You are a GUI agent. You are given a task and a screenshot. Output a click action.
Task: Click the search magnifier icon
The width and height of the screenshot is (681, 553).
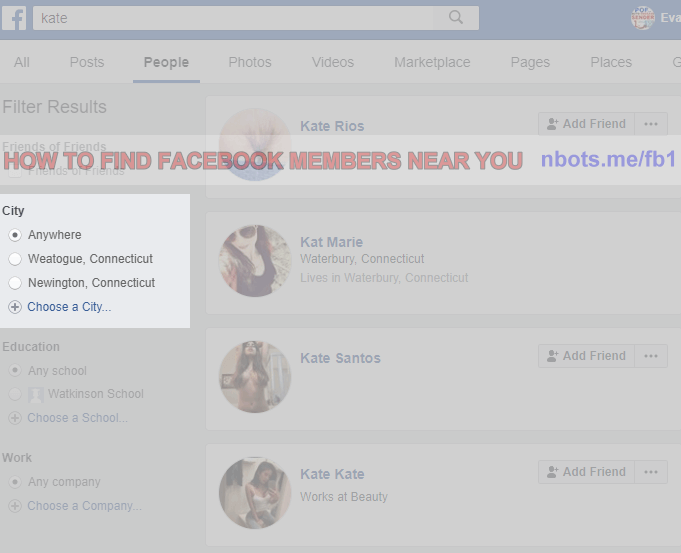[x=456, y=17]
